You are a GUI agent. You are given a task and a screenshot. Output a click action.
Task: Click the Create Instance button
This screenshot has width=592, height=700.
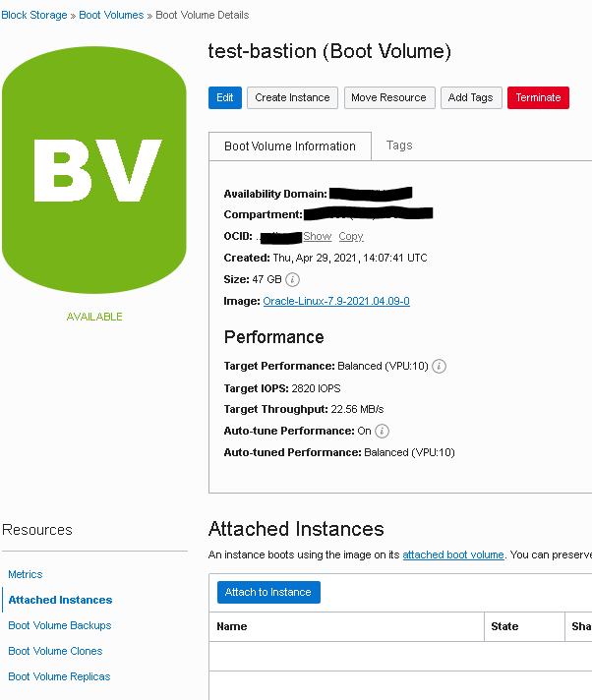coord(292,97)
